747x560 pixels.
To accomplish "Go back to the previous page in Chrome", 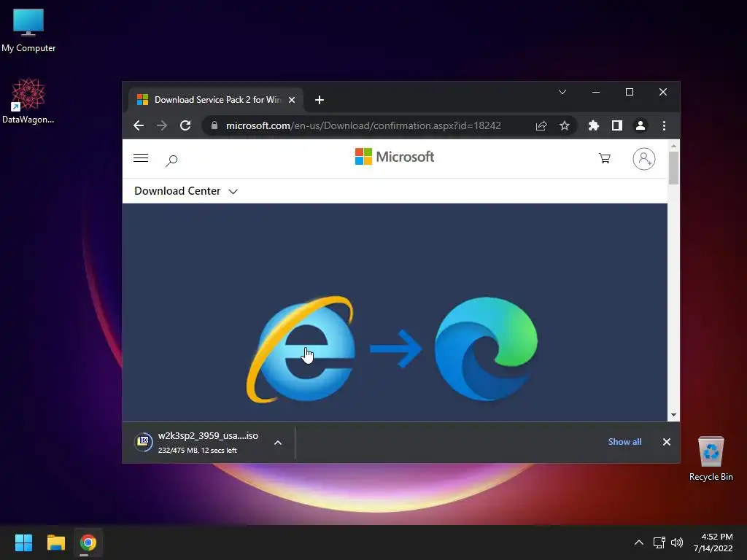I will coord(139,125).
